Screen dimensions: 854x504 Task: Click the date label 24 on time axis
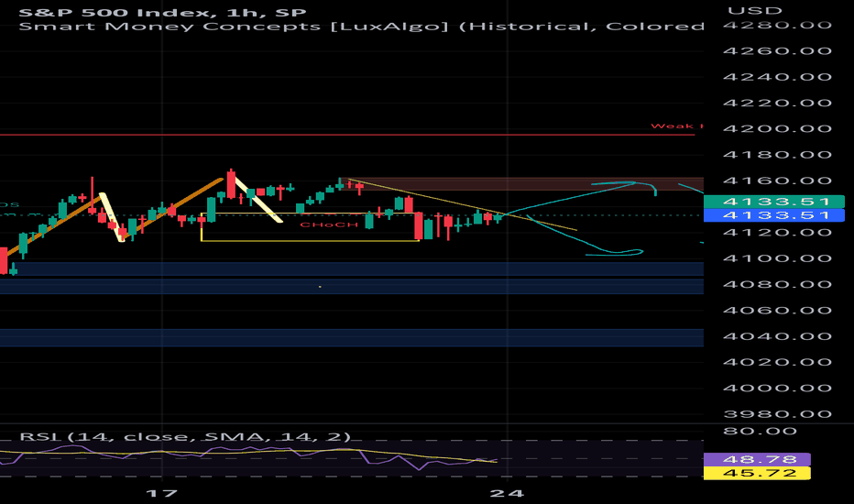point(507,494)
